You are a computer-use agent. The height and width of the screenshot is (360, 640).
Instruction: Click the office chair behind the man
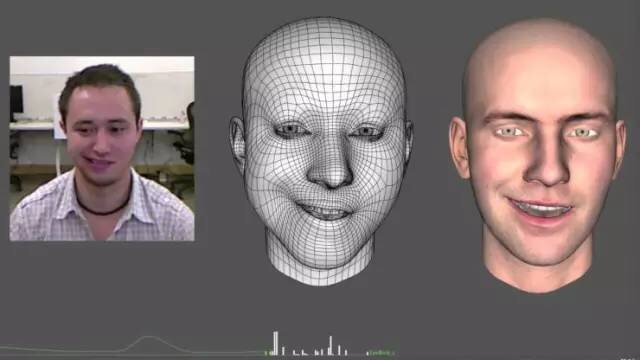pyautogui.click(x=186, y=135)
